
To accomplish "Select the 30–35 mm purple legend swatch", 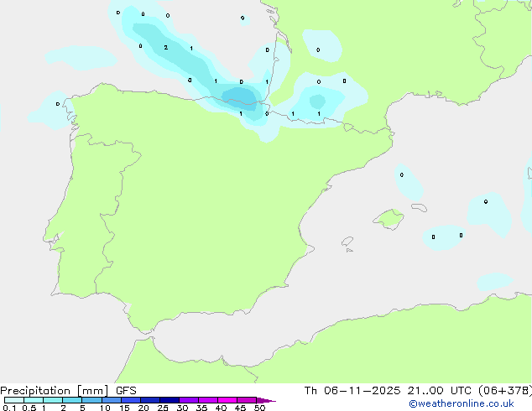I will (189, 400).
